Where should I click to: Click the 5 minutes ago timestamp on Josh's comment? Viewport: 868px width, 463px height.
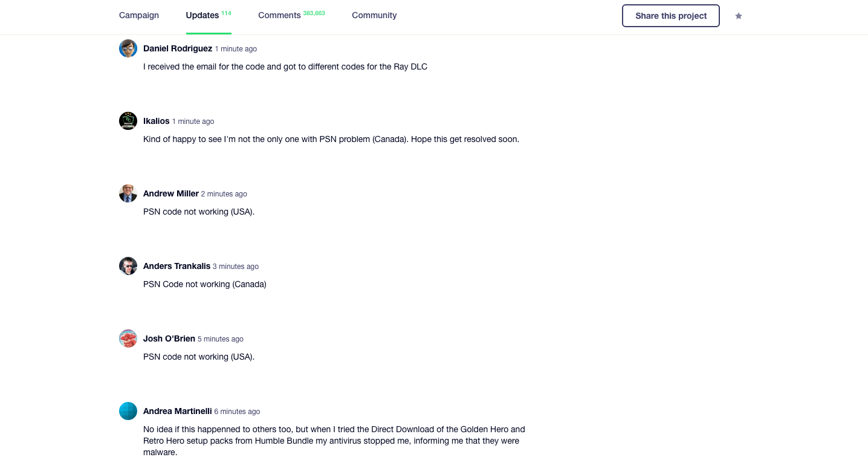pyautogui.click(x=220, y=338)
